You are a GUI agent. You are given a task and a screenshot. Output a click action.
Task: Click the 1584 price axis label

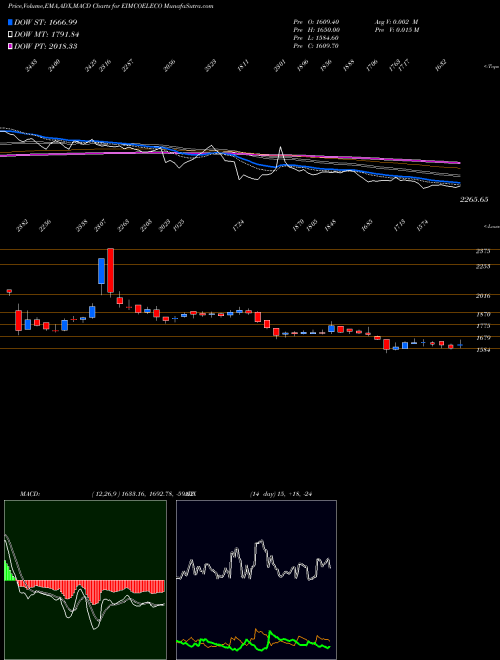click(483, 350)
